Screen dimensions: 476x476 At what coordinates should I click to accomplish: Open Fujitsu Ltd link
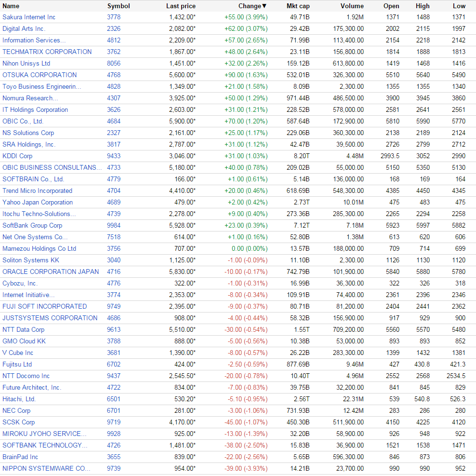(17, 364)
